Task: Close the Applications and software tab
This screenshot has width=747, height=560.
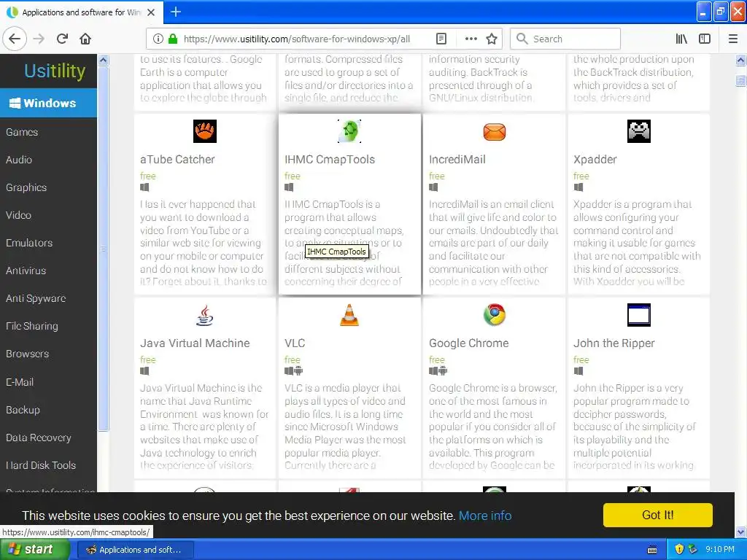Action: point(151,12)
